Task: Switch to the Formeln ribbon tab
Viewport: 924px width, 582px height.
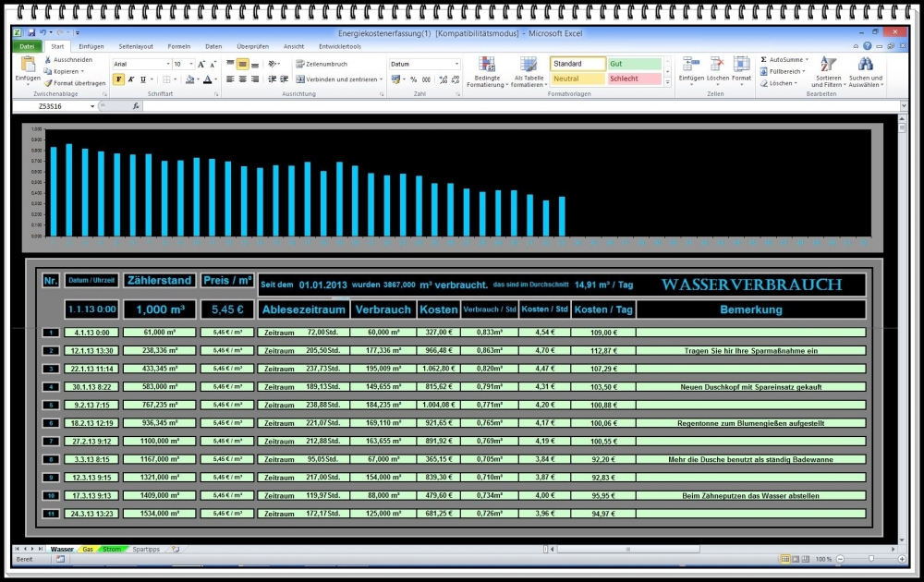Action: point(178,46)
